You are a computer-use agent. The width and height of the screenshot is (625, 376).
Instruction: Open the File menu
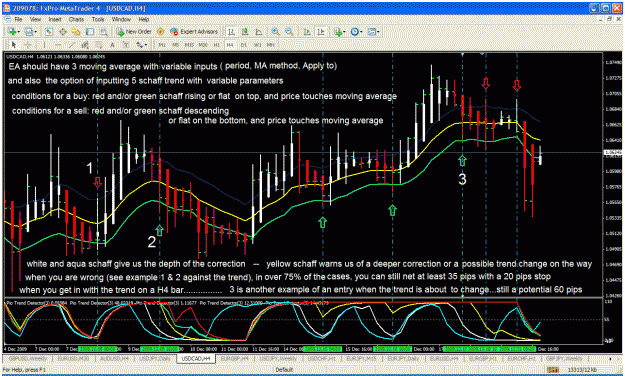click(18, 19)
